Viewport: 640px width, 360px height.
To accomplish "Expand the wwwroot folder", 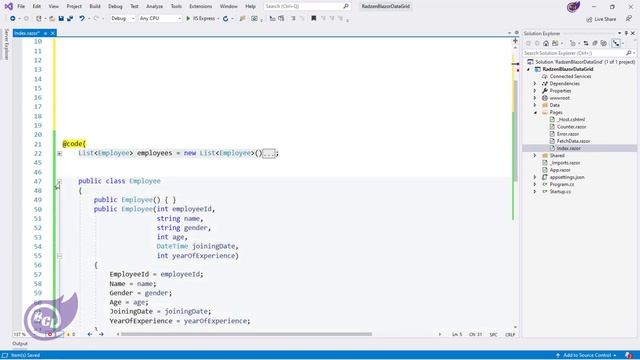I will pos(535,98).
